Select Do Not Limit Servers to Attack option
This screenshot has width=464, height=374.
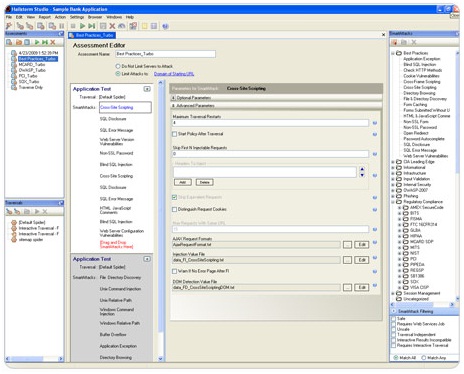point(118,66)
